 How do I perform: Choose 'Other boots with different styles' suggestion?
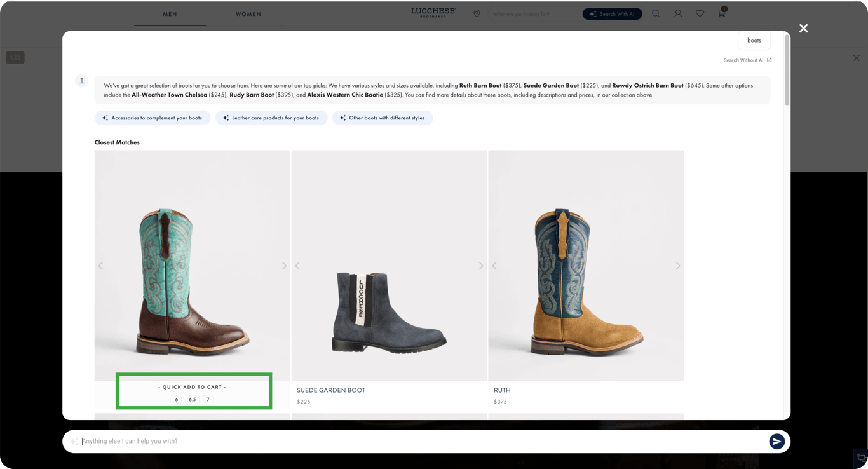(x=383, y=118)
